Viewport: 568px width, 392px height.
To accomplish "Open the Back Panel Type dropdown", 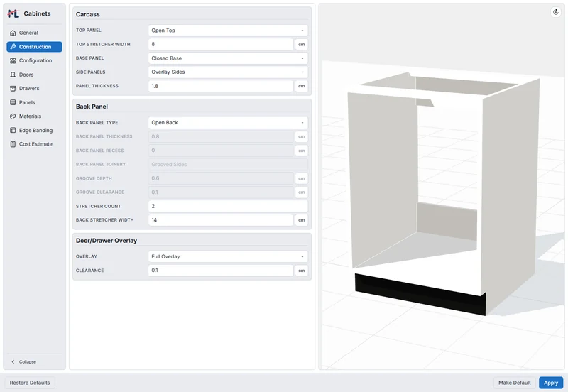I will (x=228, y=123).
